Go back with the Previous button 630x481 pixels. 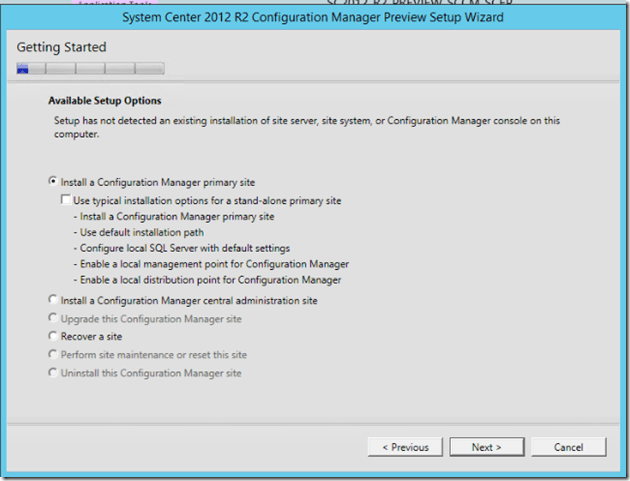coord(405,447)
